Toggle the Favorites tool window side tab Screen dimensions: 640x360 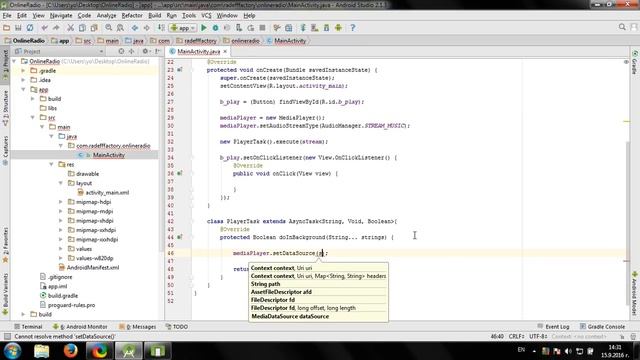tap(5, 245)
